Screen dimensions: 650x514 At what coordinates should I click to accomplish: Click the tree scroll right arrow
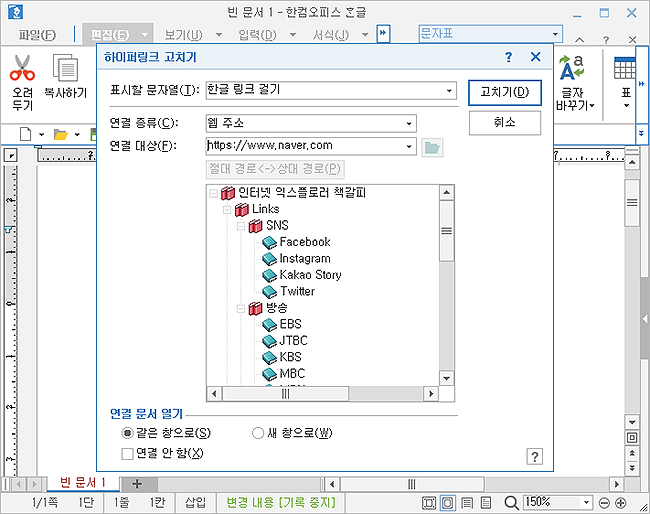coord(431,393)
